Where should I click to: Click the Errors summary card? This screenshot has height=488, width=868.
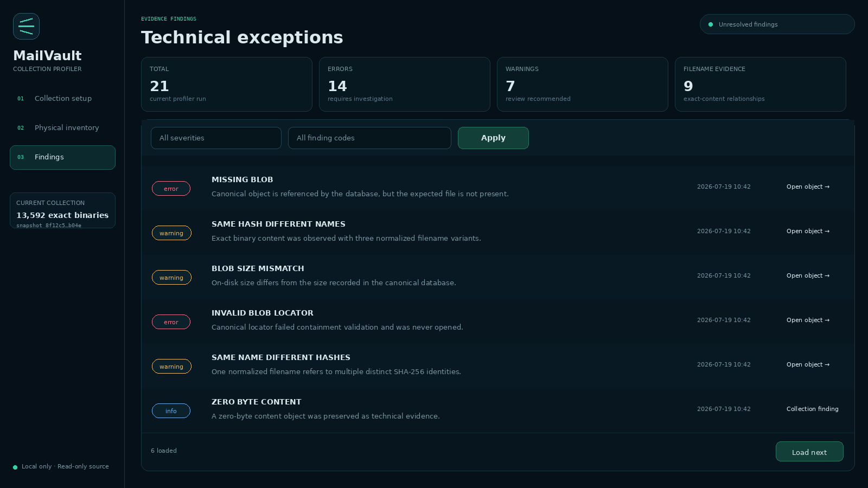[405, 85]
